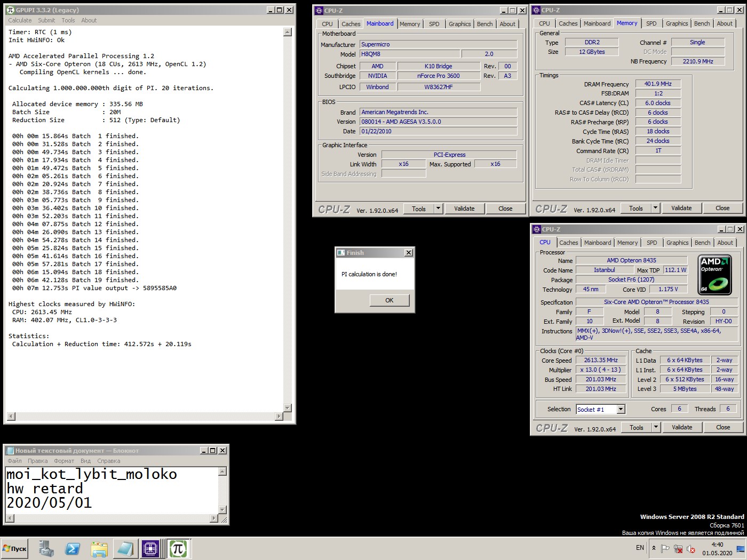
Task: Open the PowerShell taskbar icon
Action: point(73,548)
